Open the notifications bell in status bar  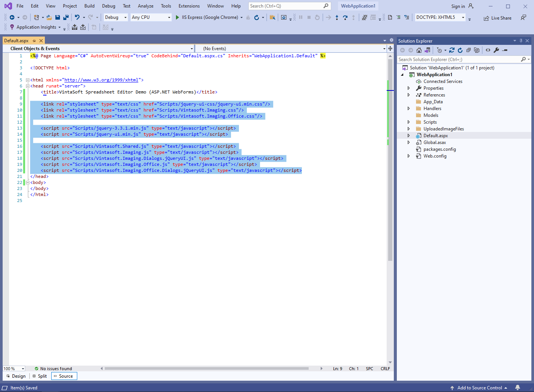click(x=518, y=387)
